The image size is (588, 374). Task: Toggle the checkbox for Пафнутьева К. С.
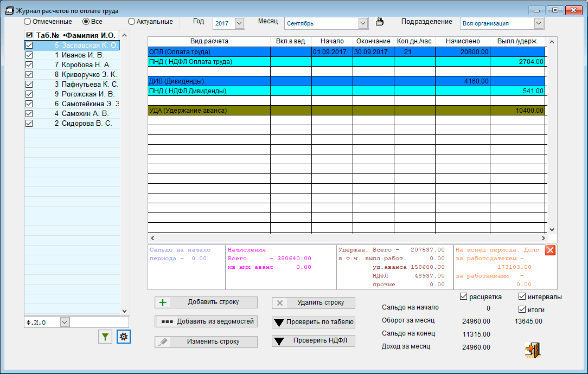29,85
